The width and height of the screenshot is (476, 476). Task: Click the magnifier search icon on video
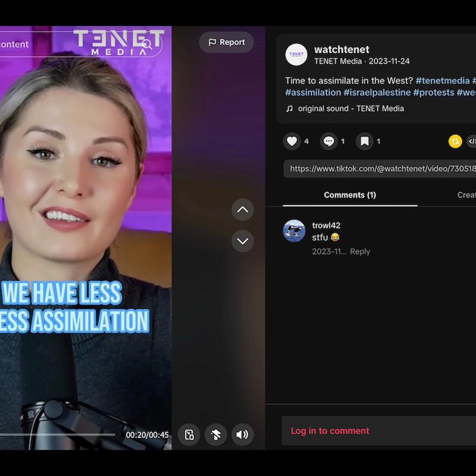pos(147,44)
